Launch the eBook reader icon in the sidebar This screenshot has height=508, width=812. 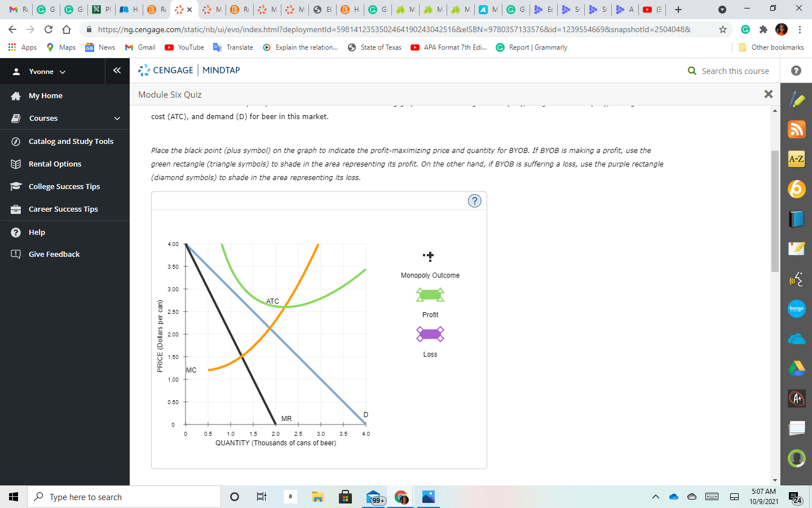pyautogui.click(x=796, y=220)
